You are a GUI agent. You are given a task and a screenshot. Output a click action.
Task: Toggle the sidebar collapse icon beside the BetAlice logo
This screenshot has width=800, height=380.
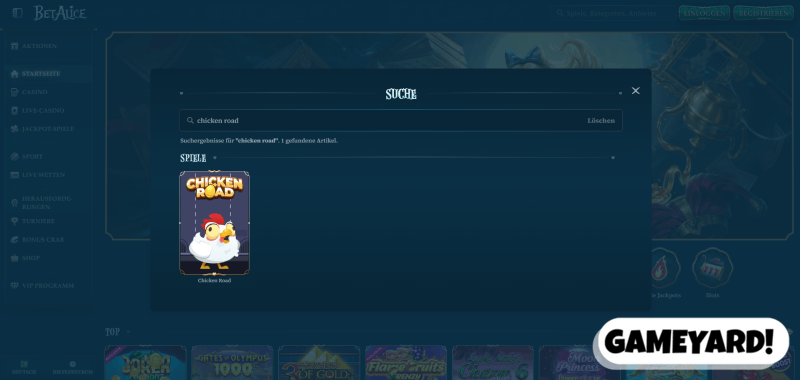[17, 13]
